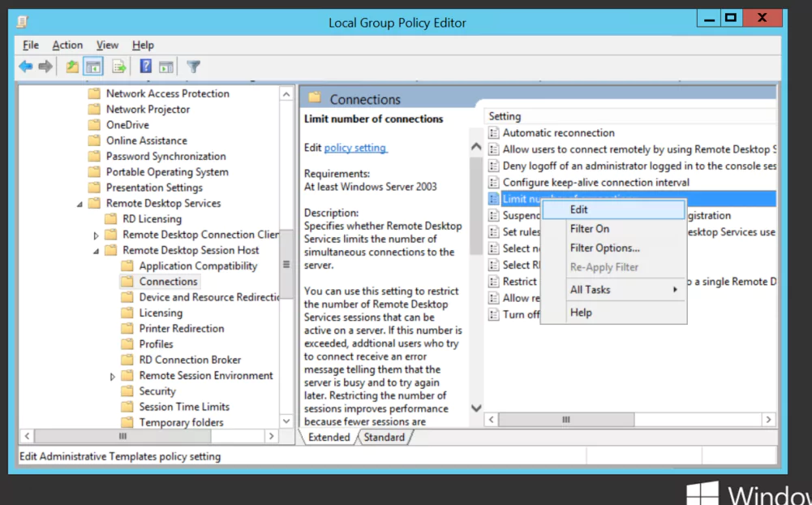Click the Back arrow toolbar icon

tap(25, 67)
